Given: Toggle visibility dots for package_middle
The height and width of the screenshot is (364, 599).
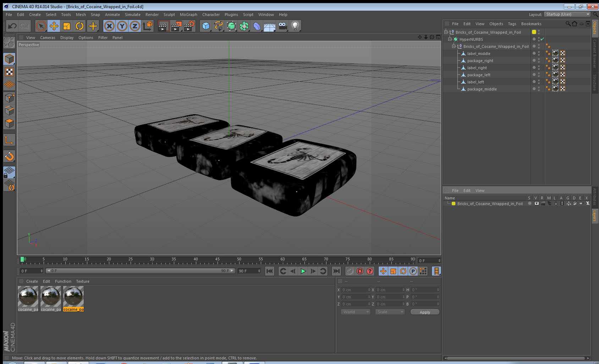Looking at the screenshot, I should click(x=539, y=89).
